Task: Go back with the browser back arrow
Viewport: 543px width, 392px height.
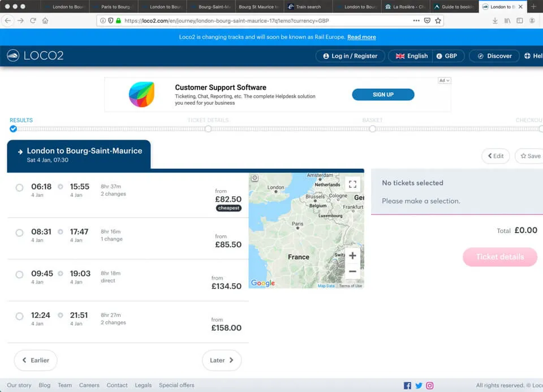Action: click(7, 21)
